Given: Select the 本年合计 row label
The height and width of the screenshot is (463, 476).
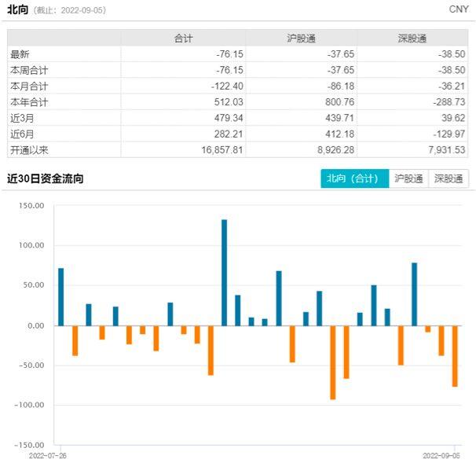Looking at the screenshot, I should pyautogui.click(x=29, y=102).
